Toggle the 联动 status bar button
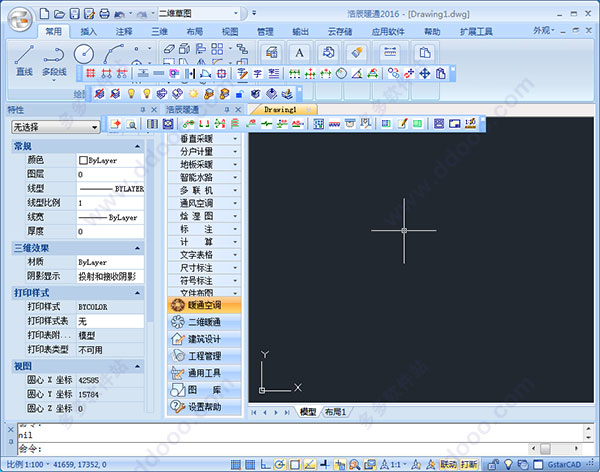 (x=448, y=464)
